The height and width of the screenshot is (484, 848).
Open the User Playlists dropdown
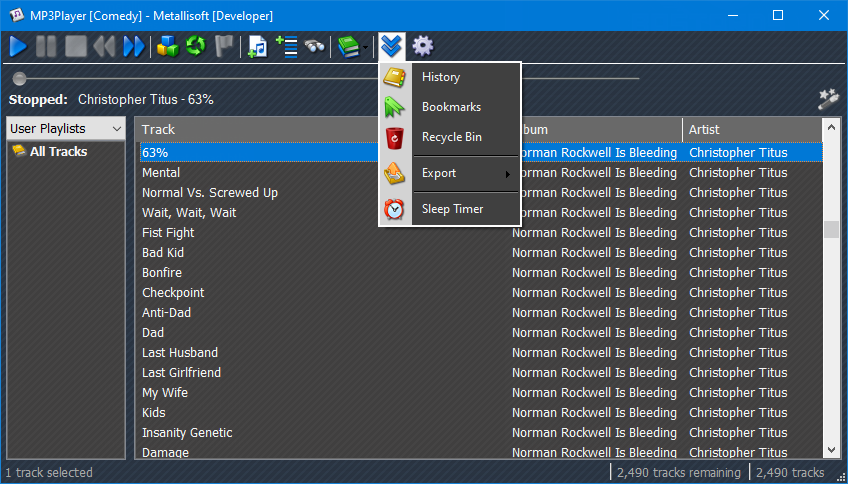[66, 128]
